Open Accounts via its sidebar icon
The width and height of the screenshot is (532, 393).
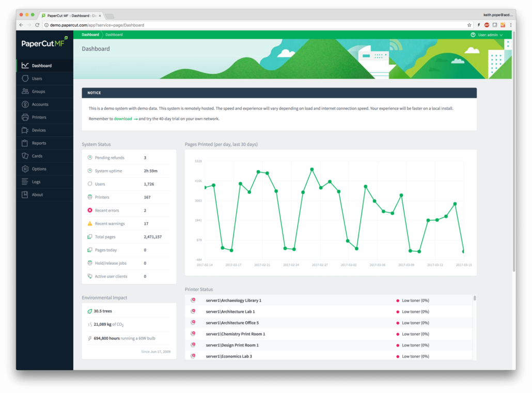(25, 104)
